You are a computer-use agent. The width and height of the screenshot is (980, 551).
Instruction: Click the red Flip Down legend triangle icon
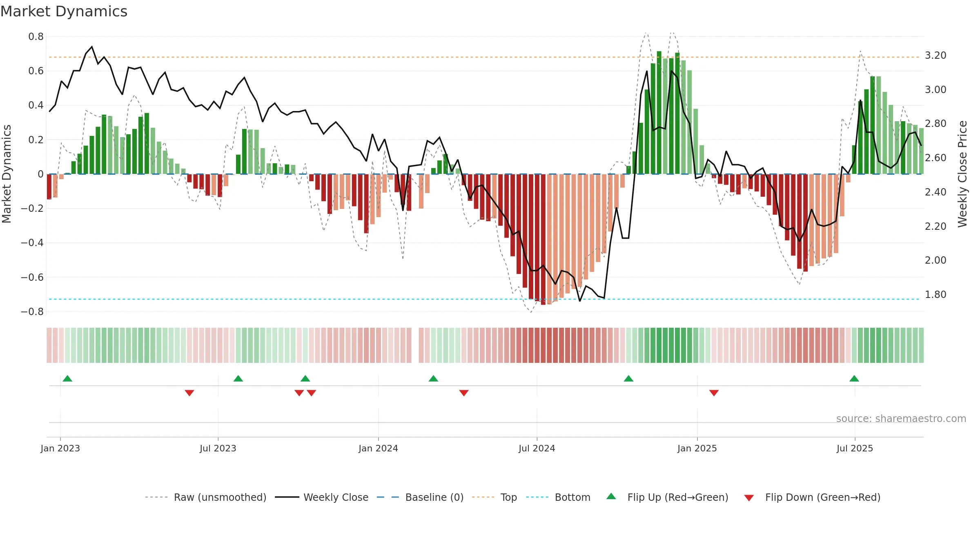click(x=749, y=498)
